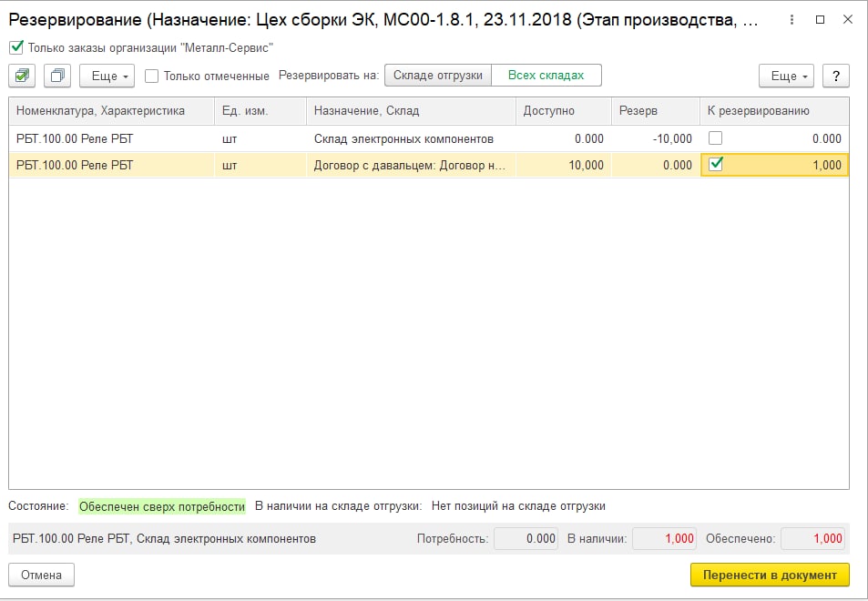Open help with the question mark button

pyautogui.click(x=836, y=76)
